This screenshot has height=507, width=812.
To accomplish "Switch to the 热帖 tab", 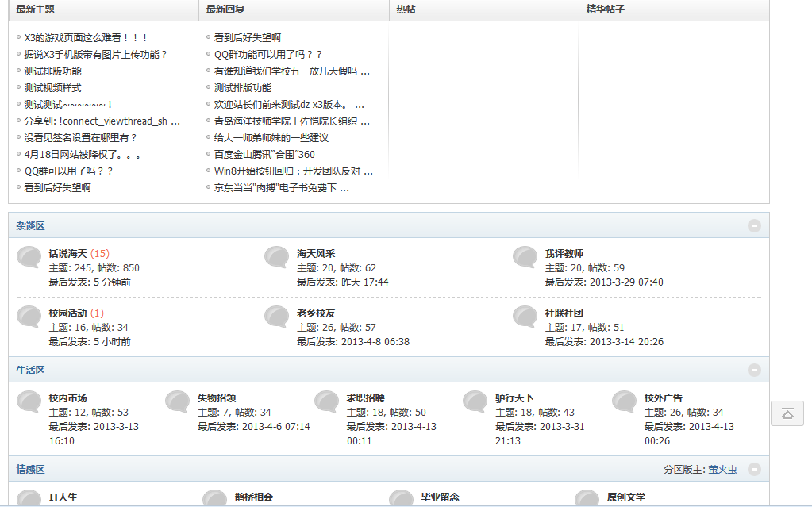I will 406,10.
